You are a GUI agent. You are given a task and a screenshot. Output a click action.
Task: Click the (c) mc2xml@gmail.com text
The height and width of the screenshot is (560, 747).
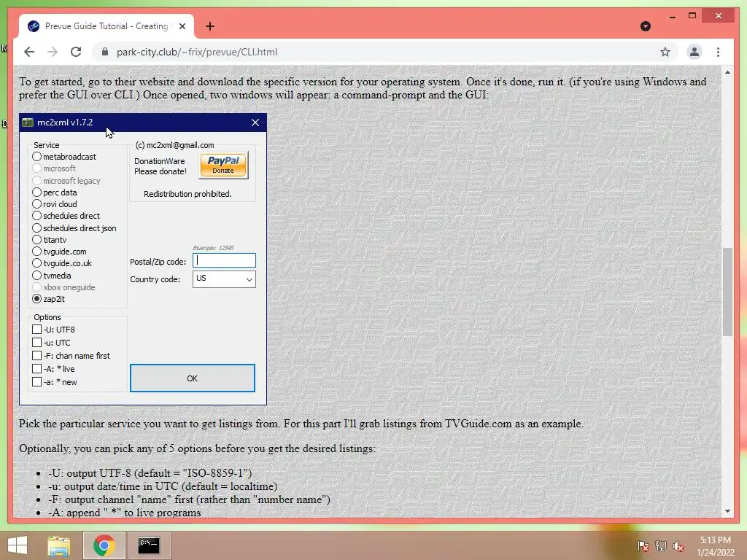pos(175,145)
